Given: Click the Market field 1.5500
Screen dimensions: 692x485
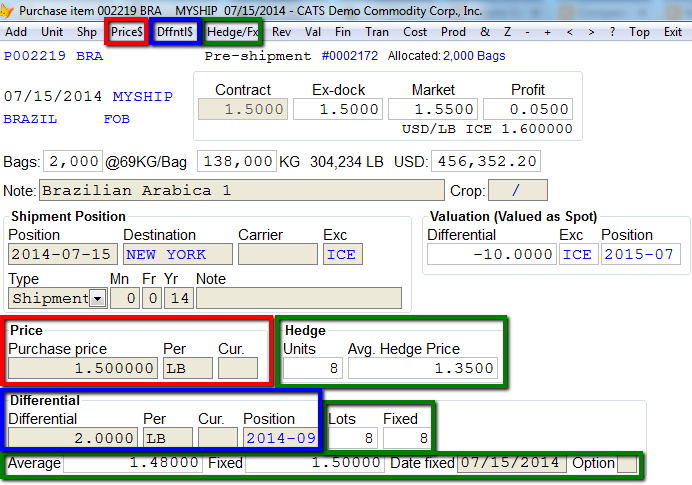Looking at the screenshot, I should (x=433, y=109).
